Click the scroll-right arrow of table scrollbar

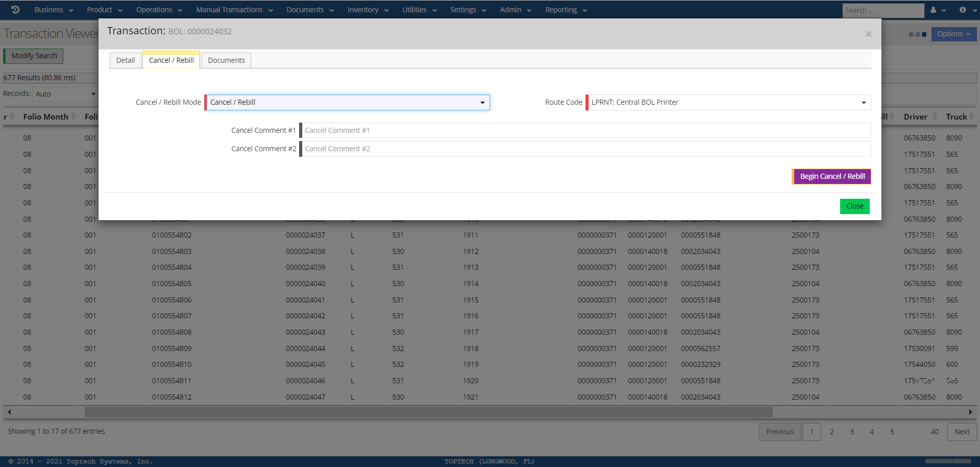tap(970, 412)
